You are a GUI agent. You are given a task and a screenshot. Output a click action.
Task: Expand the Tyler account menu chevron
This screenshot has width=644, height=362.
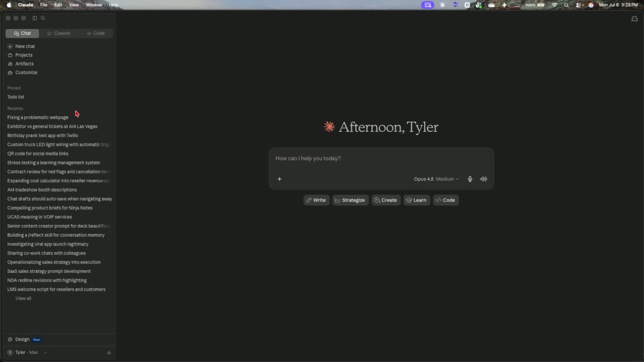(45, 352)
